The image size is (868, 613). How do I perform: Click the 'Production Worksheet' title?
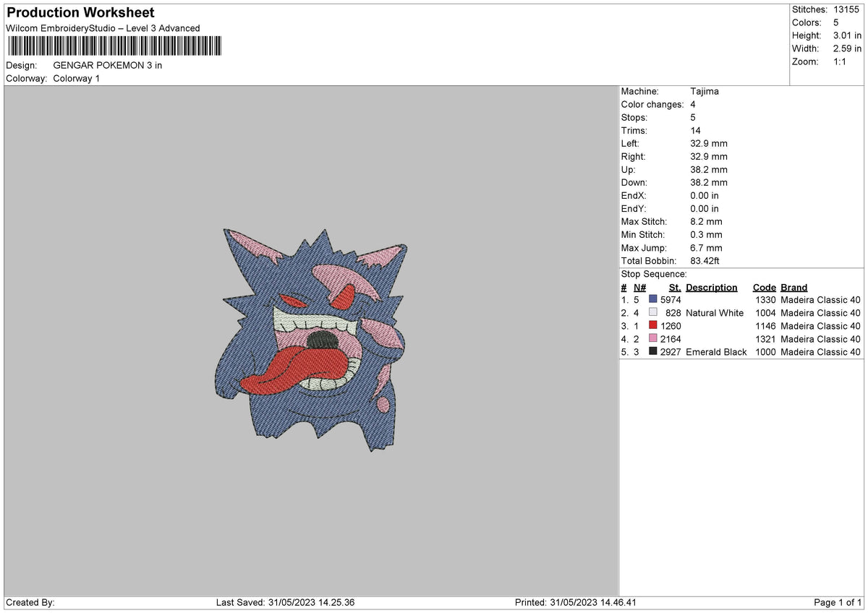(80, 13)
